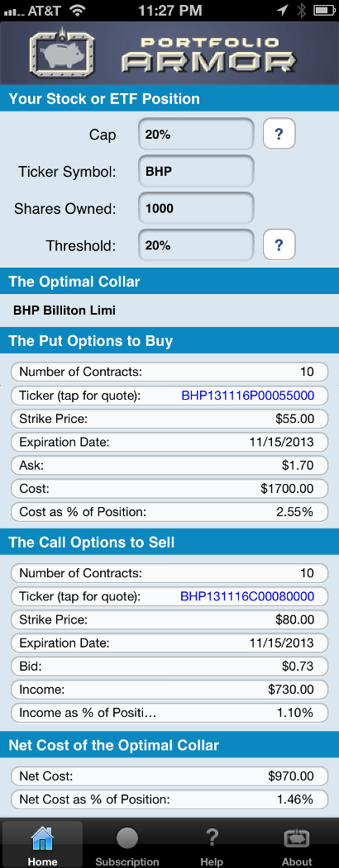Tap the Portfolio Armor piggy bank logo

(x=62, y=53)
